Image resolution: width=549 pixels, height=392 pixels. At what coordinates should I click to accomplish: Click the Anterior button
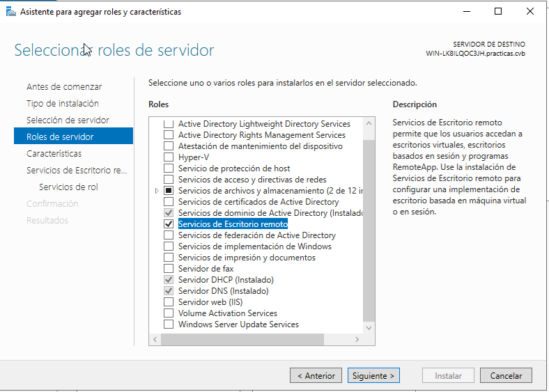coord(316,375)
